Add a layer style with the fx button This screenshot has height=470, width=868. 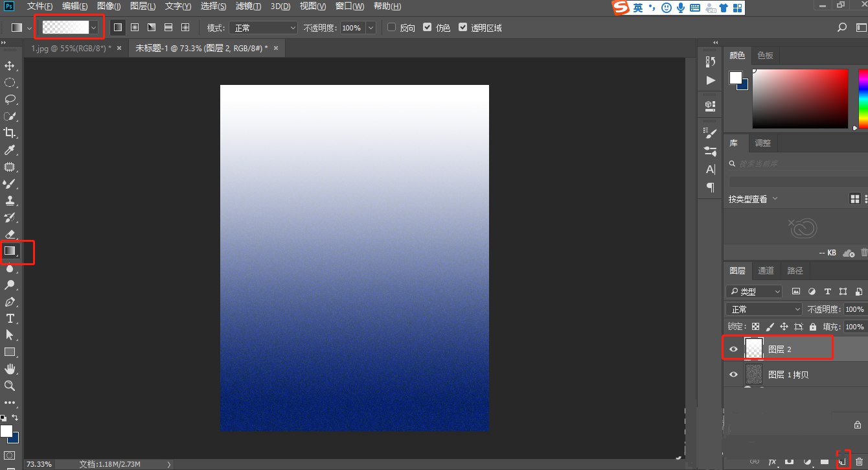[x=771, y=462]
